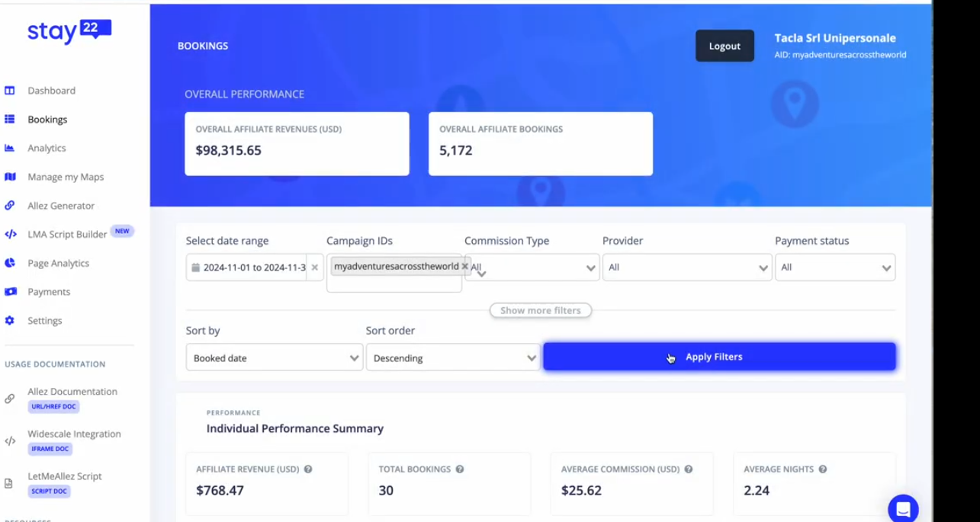Click the AID: myadventuresacrosstheworld text
Screen dimensions: 980x522
tap(840, 55)
